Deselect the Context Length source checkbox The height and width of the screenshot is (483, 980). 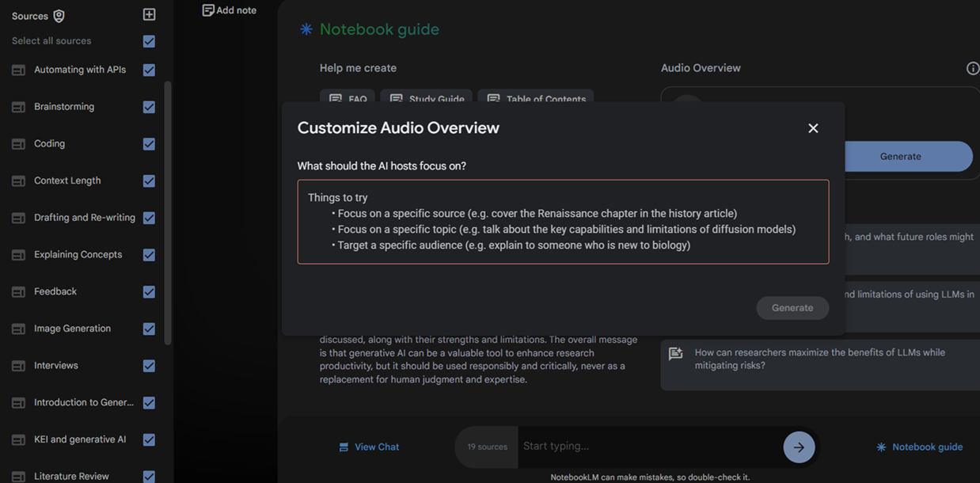[x=149, y=181]
